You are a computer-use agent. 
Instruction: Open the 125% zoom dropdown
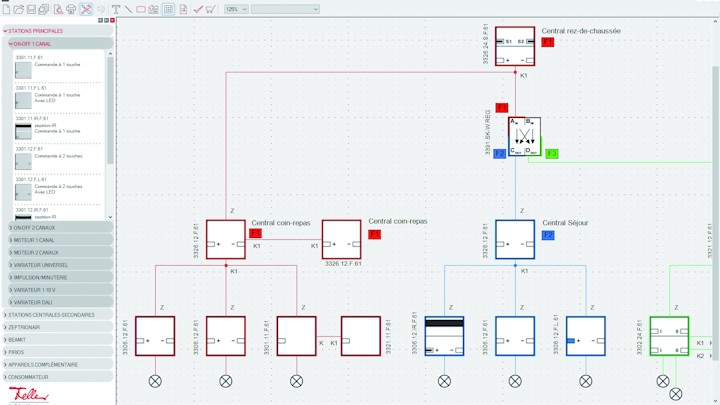(235, 9)
